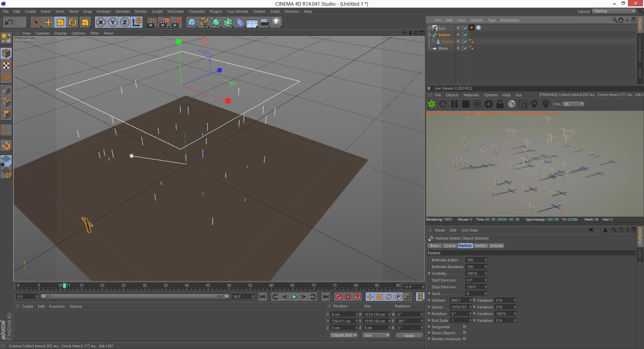Toggle the Y axis lock

pos(113,22)
